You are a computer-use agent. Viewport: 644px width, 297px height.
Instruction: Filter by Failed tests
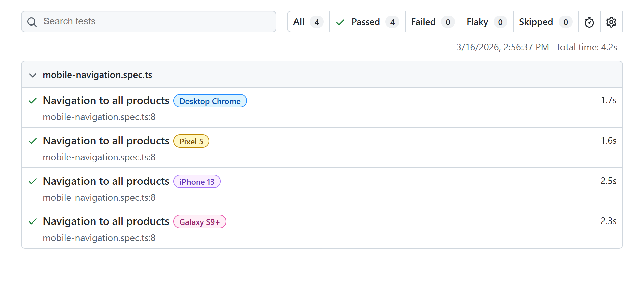pyautogui.click(x=432, y=22)
